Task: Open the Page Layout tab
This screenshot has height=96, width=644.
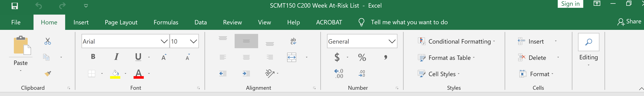Action: pos(121,22)
